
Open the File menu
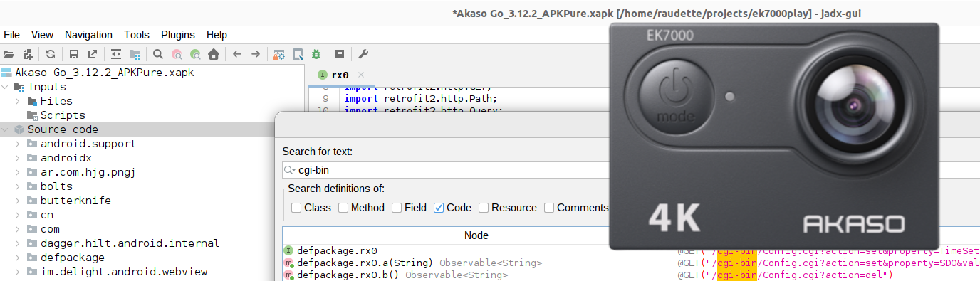pyautogui.click(x=12, y=35)
